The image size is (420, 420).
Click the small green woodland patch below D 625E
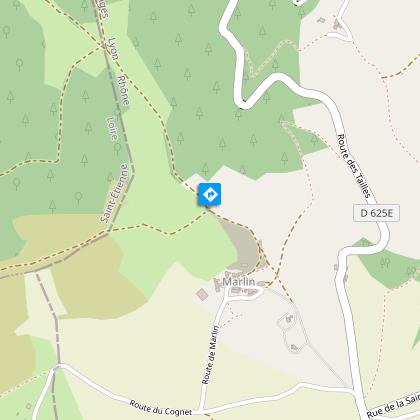[388, 263]
